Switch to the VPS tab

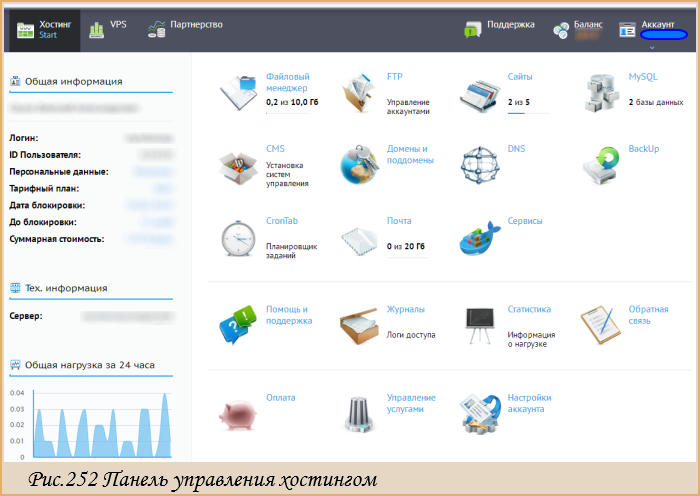tap(108, 30)
